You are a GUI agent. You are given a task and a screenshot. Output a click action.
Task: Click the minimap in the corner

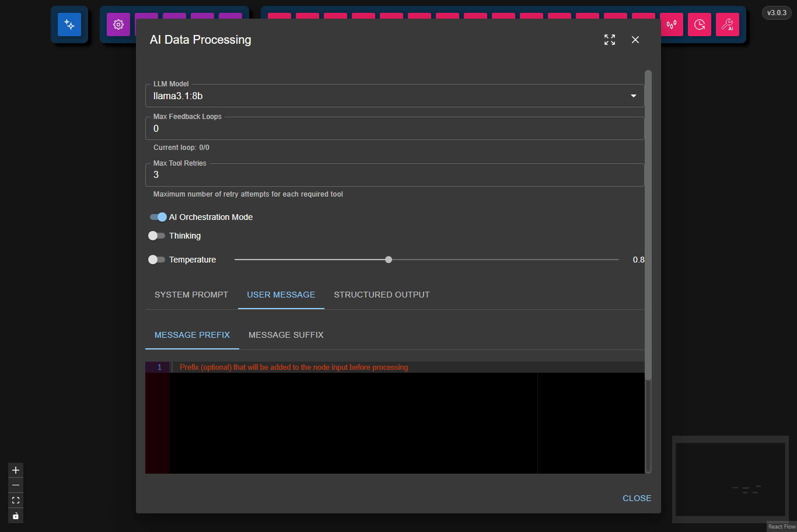click(x=730, y=480)
